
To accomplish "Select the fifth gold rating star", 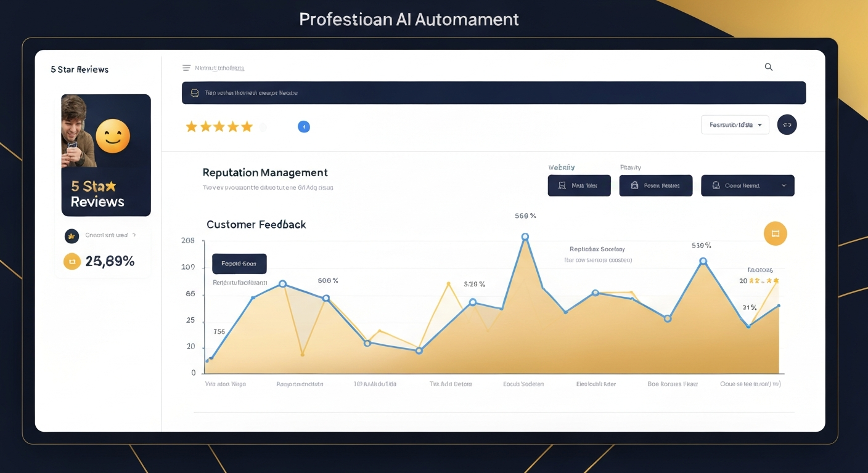I will click(x=247, y=127).
